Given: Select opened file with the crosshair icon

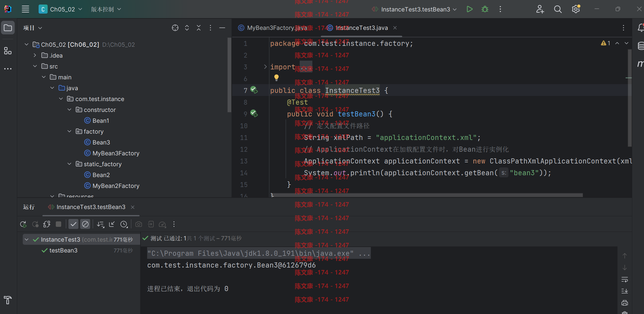Looking at the screenshot, I should tap(175, 28).
